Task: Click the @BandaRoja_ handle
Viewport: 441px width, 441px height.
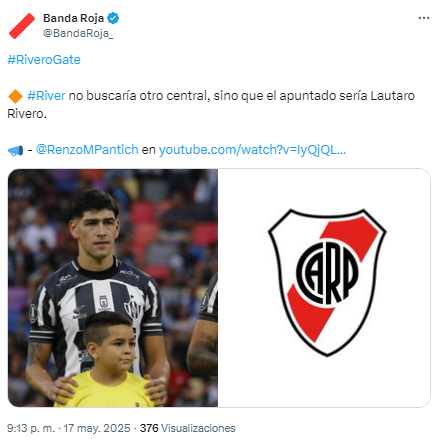Action: (x=78, y=33)
